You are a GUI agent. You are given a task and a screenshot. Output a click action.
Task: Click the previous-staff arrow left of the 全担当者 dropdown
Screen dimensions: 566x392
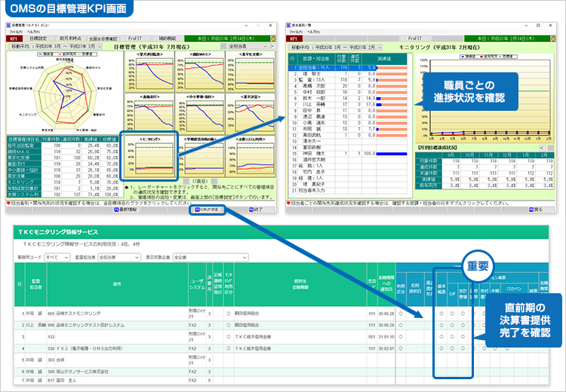click(224, 46)
